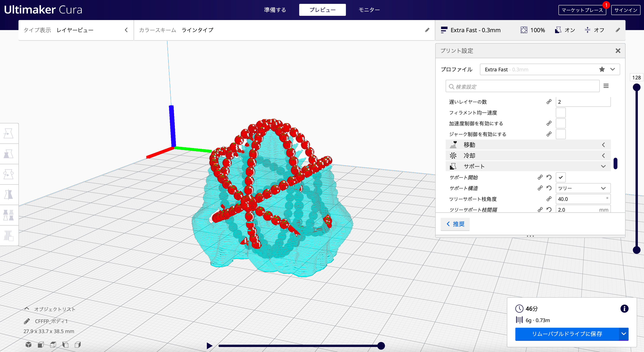644x352 pixels.
Task: Open the サポート構造 ツリー dropdown
Action: pos(583,188)
